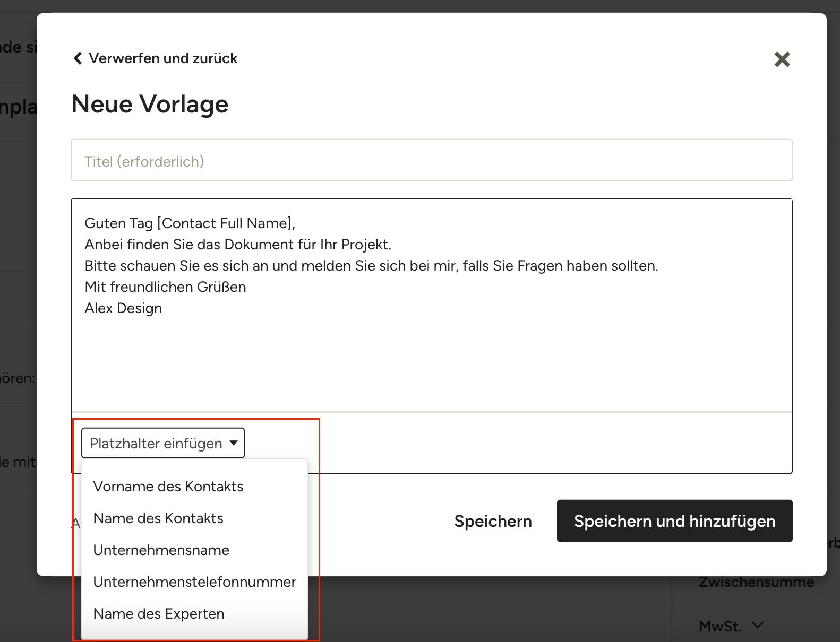The width and height of the screenshot is (840, 642).
Task: Click the back chevron arrow icon
Action: [x=78, y=58]
